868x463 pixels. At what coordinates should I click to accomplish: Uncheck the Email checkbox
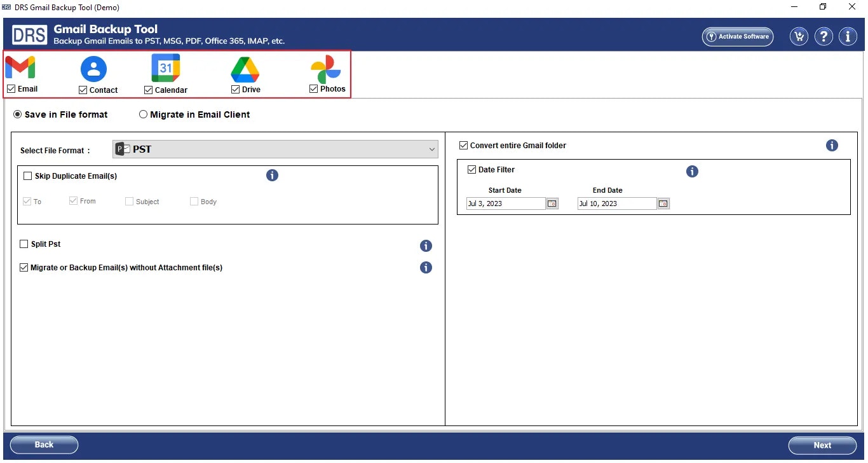[11, 89]
